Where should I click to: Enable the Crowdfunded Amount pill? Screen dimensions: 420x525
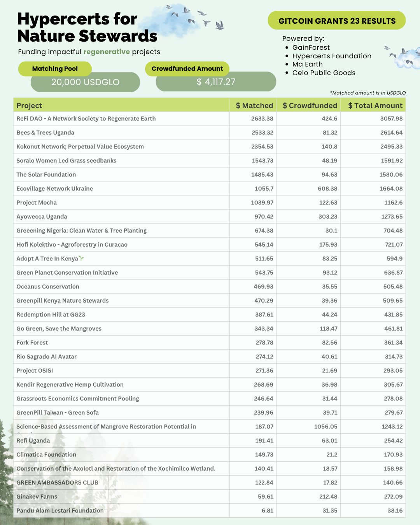(187, 68)
